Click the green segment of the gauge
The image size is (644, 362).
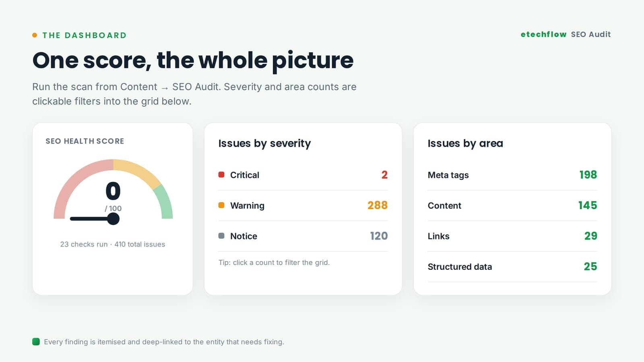[165, 202]
